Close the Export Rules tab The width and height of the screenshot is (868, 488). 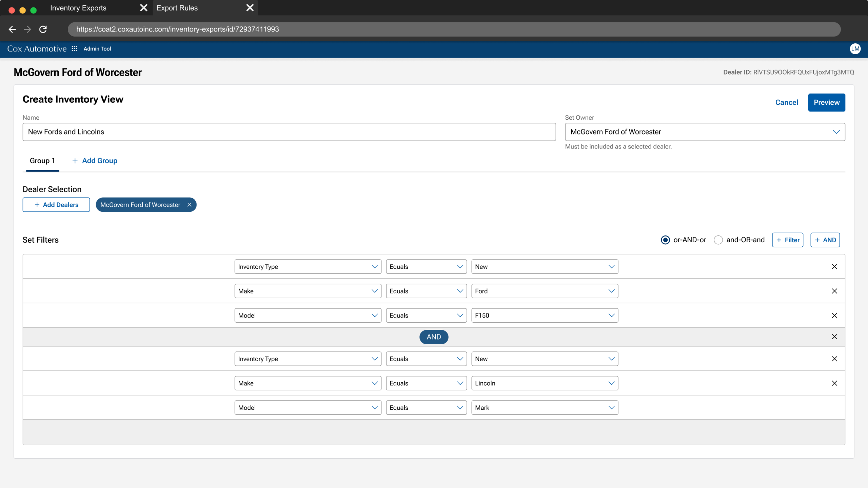pyautogui.click(x=250, y=8)
